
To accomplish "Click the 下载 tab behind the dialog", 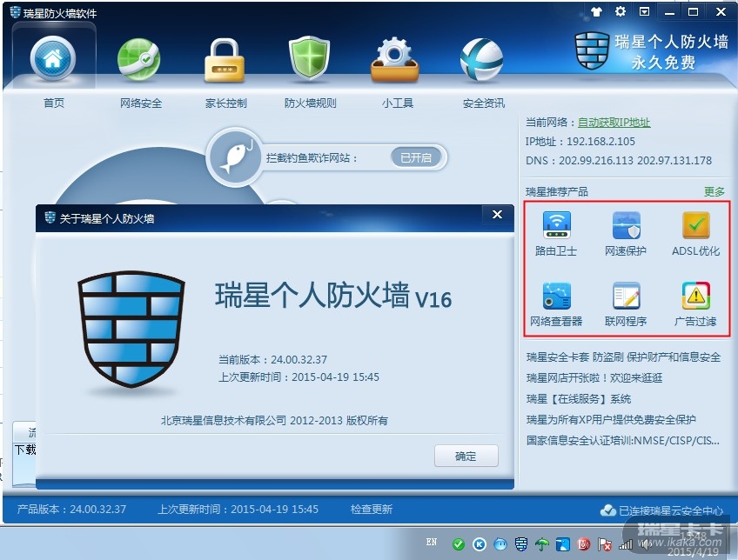I will click(25, 450).
